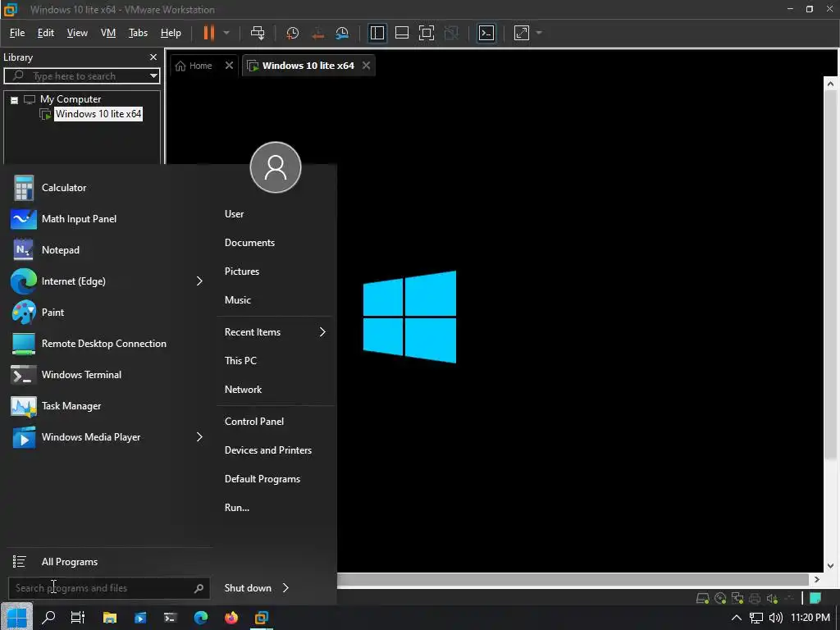Enter full screen mode icon in VMware toolbar
Image resolution: width=840 pixels, height=630 pixels.
(x=427, y=33)
